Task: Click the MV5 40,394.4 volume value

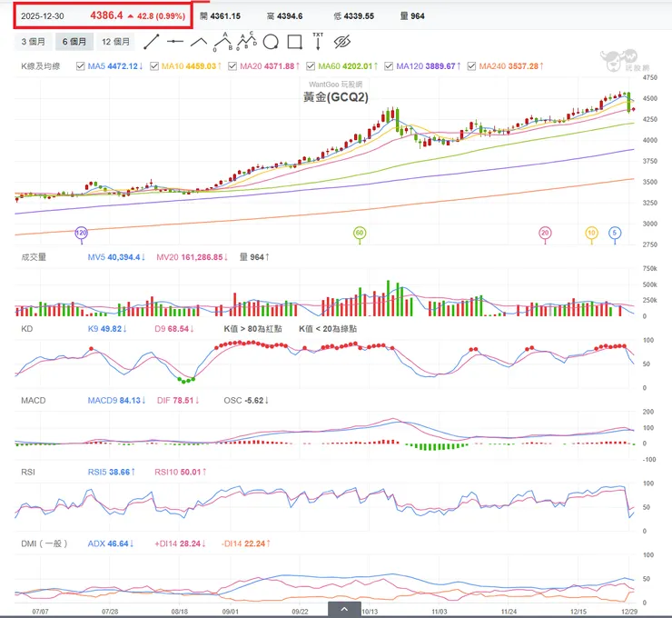Action: pyautogui.click(x=116, y=257)
